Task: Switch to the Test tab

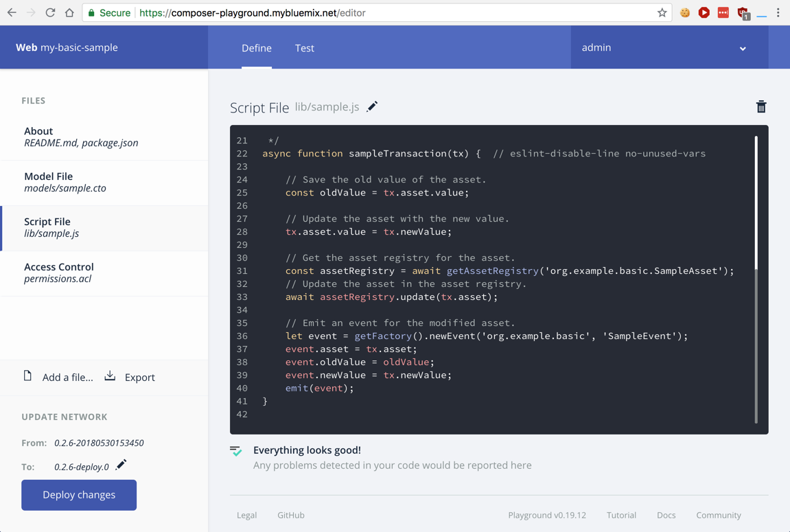Action: (x=304, y=48)
